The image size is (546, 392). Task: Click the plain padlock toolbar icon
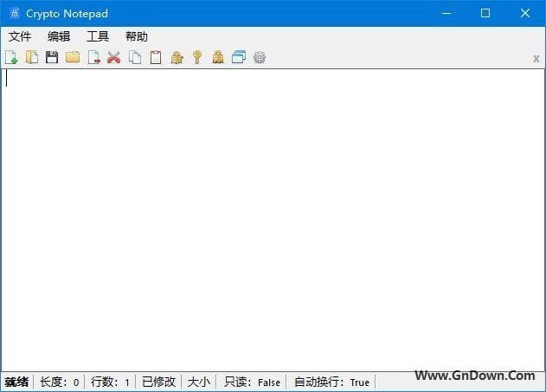(x=218, y=57)
